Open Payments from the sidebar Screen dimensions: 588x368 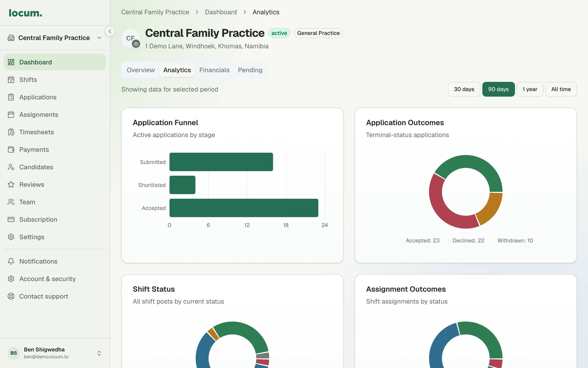pyautogui.click(x=55, y=150)
